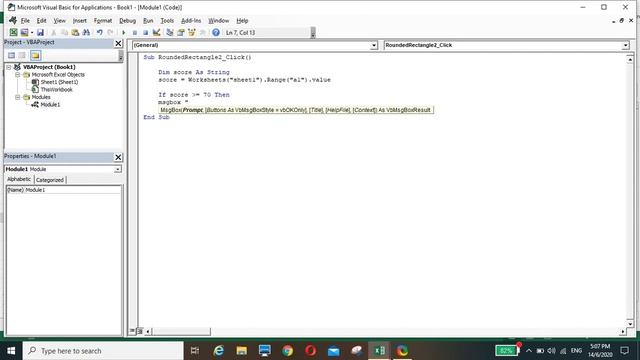Click the Paste clipboard icon
Image resolution: width=640 pixels, height=360 pixels.
tap(75, 32)
